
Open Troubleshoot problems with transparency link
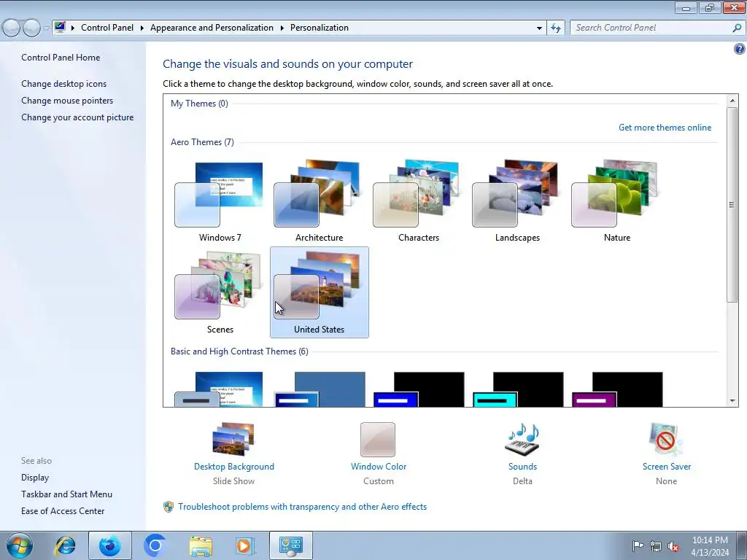302,507
